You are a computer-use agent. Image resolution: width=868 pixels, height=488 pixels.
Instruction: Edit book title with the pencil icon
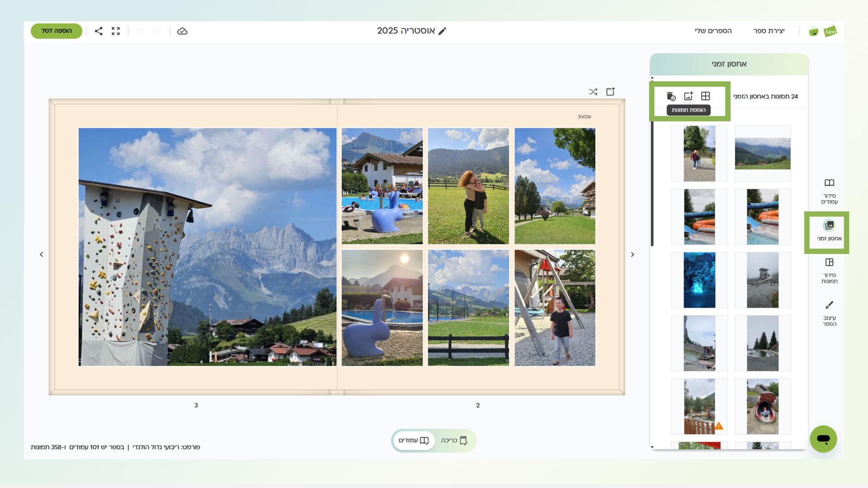tap(443, 31)
